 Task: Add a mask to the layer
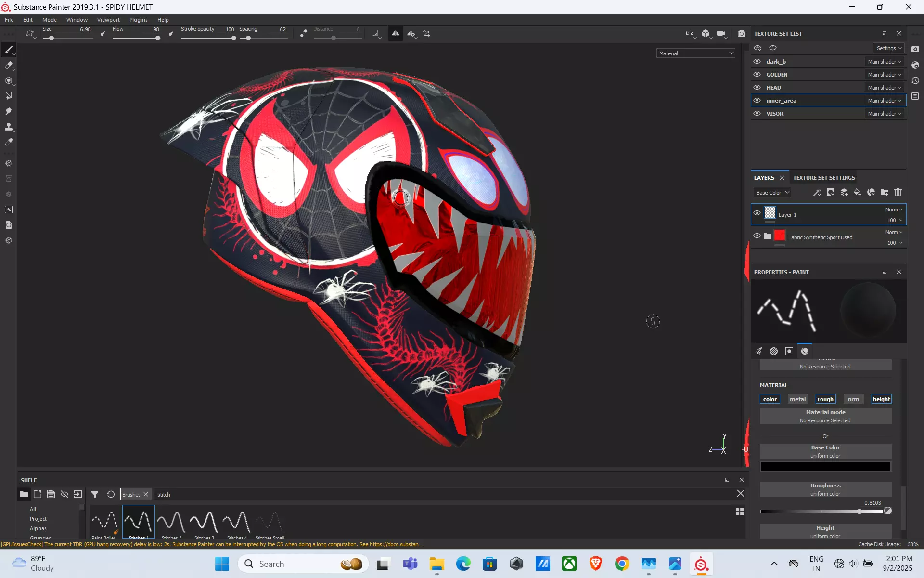pos(831,193)
